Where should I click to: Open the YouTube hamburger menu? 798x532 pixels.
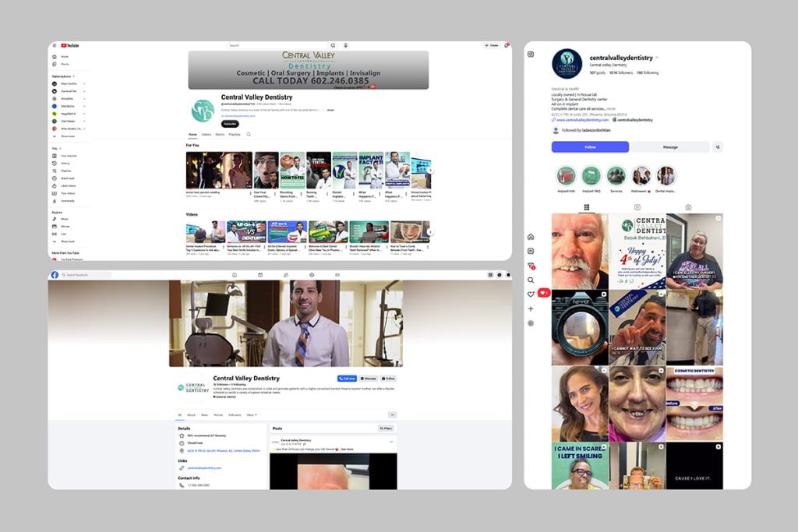55,46
